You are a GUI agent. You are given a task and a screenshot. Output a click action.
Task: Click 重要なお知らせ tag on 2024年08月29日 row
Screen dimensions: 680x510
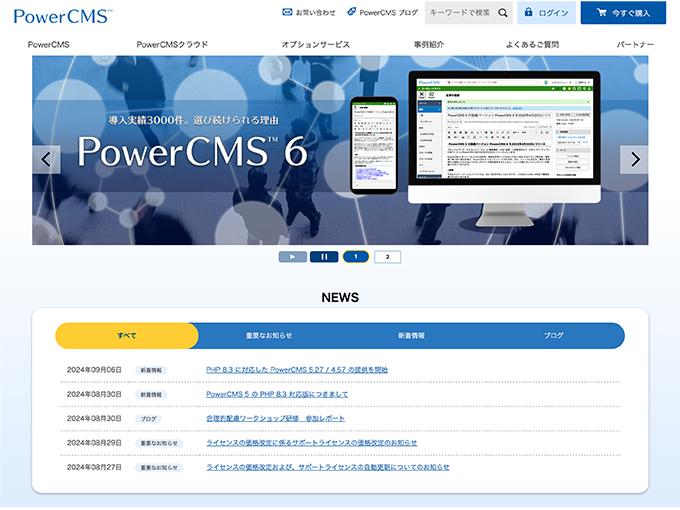(x=159, y=443)
